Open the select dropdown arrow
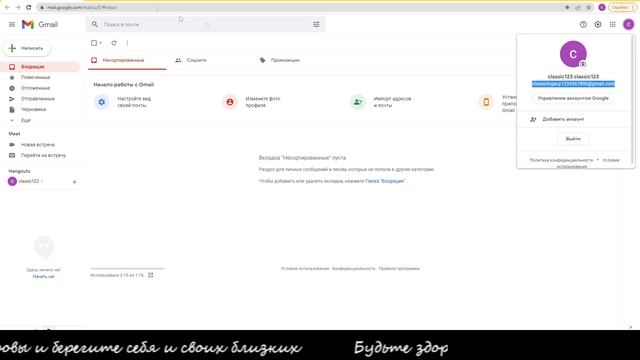640x360 pixels. 101,43
